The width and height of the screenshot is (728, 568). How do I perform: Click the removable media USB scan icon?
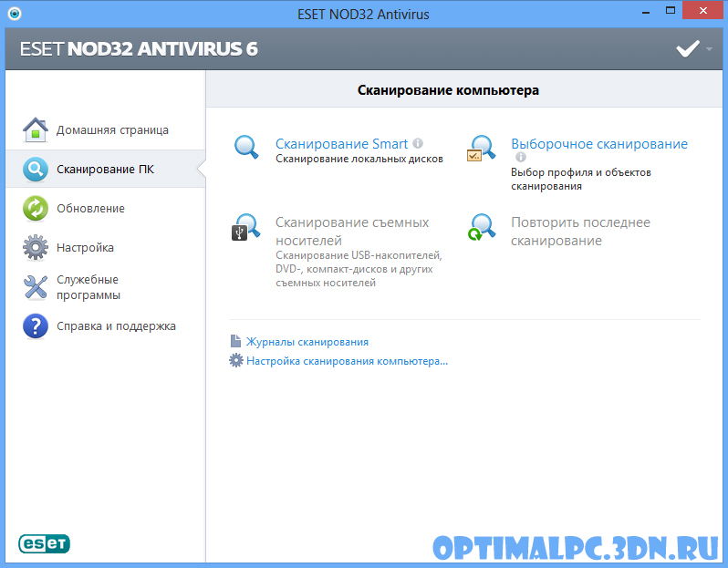[x=245, y=226]
